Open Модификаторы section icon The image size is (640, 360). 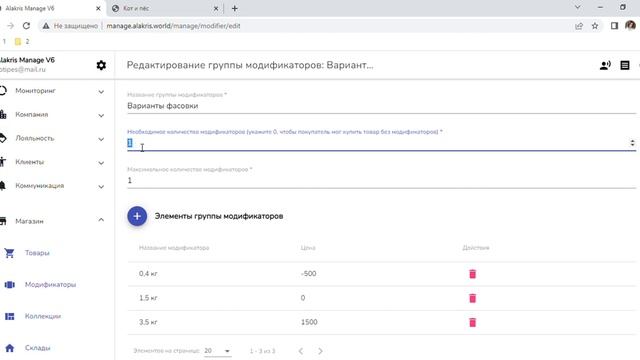click(9, 284)
